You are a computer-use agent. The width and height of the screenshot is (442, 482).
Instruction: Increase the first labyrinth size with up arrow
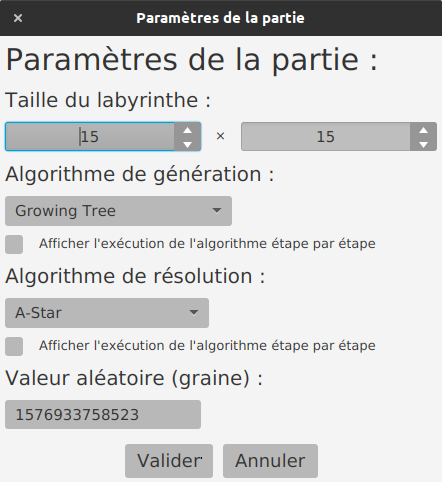(x=187, y=130)
